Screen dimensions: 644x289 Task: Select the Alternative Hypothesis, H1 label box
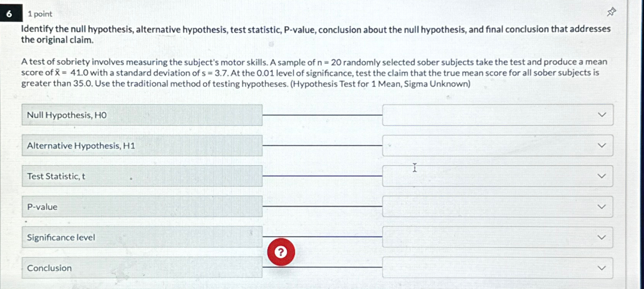point(142,145)
